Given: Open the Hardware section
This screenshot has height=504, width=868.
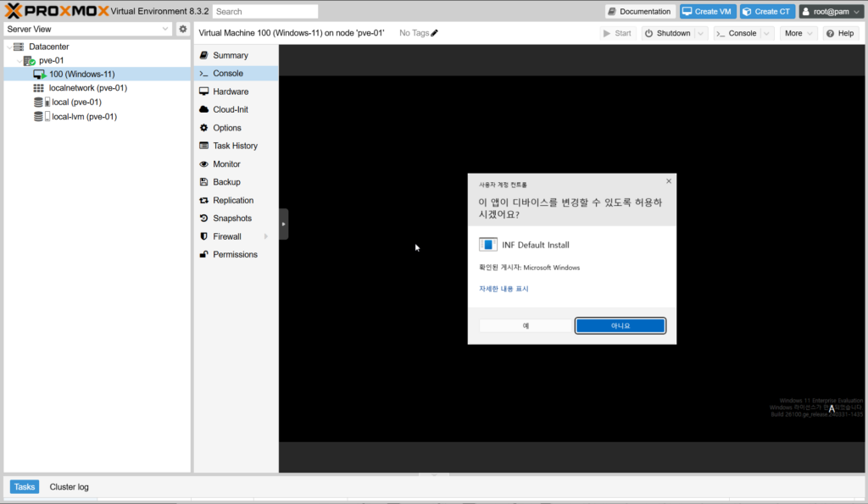Looking at the screenshot, I should (231, 91).
